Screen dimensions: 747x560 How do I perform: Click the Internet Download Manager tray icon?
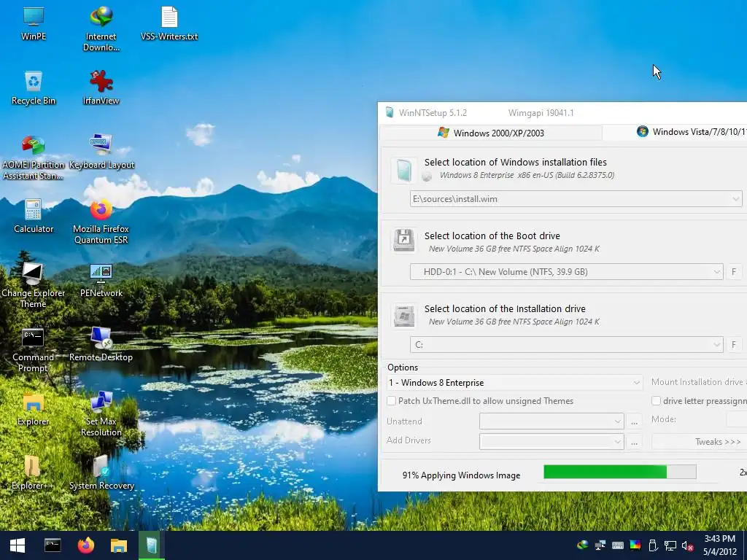click(582, 545)
